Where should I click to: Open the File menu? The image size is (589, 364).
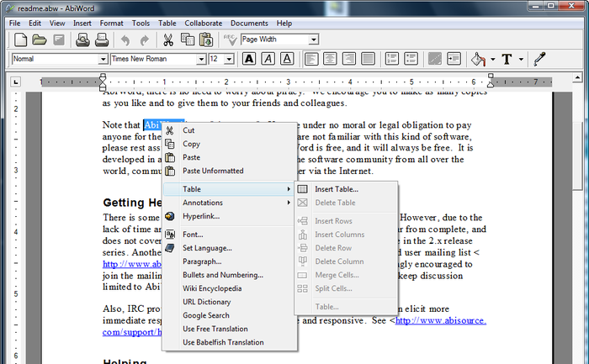tap(14, 24)
